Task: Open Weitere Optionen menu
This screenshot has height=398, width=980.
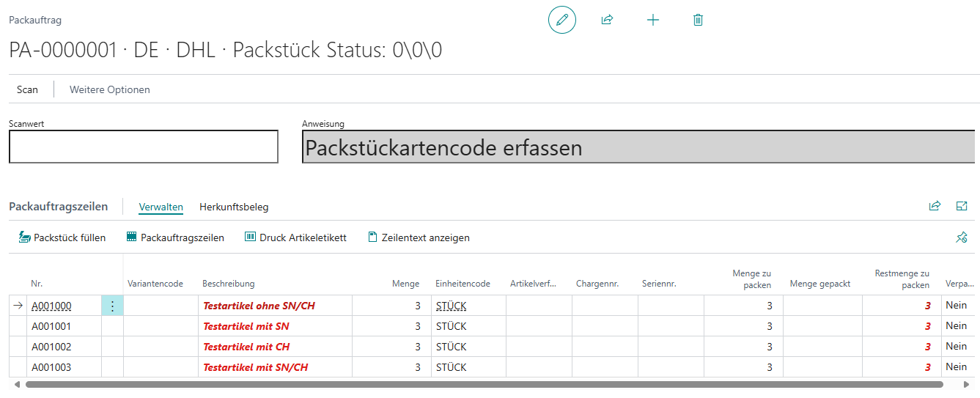Action: click(x=110, y=89)
